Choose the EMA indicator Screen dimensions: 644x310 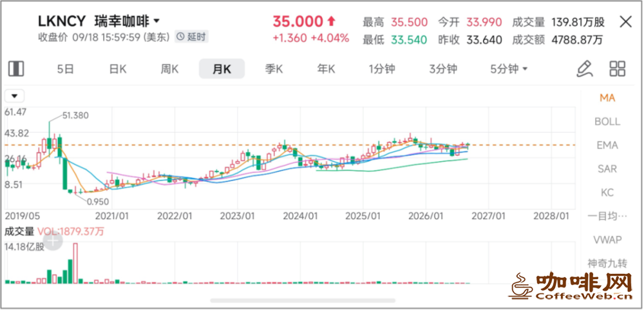607,145
